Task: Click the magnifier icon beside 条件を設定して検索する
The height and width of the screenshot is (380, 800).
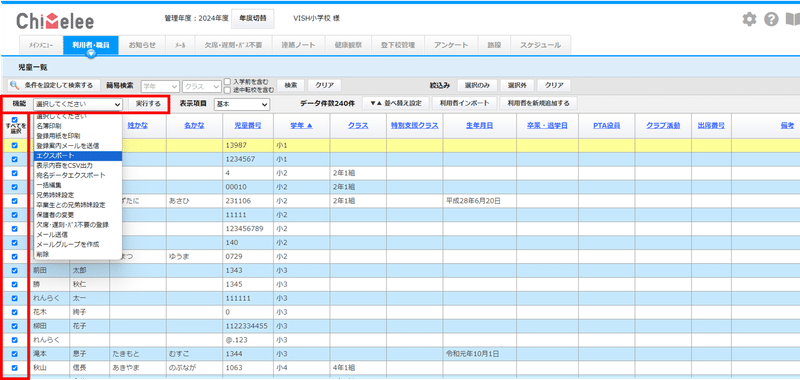Action: tap(15, 85)
